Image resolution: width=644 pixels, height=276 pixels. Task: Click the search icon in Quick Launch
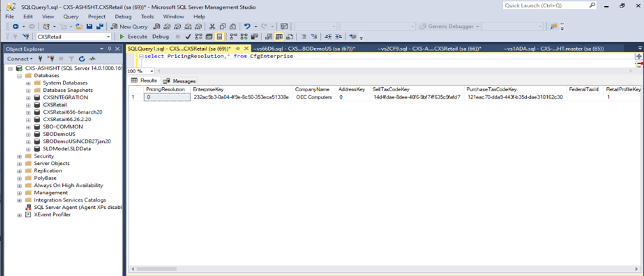point(592,5)
